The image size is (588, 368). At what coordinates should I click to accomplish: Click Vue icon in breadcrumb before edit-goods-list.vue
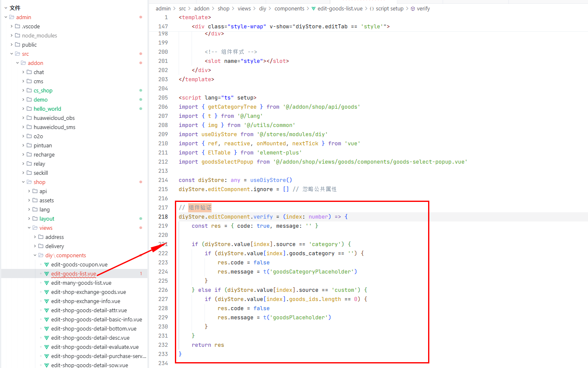[314, 9]
